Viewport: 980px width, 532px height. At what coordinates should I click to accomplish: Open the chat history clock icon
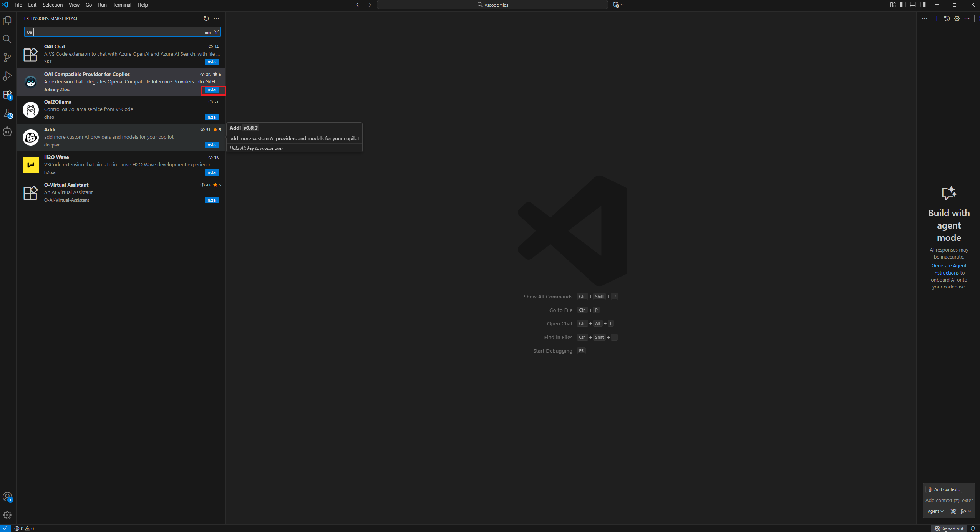tap(947, 18)
